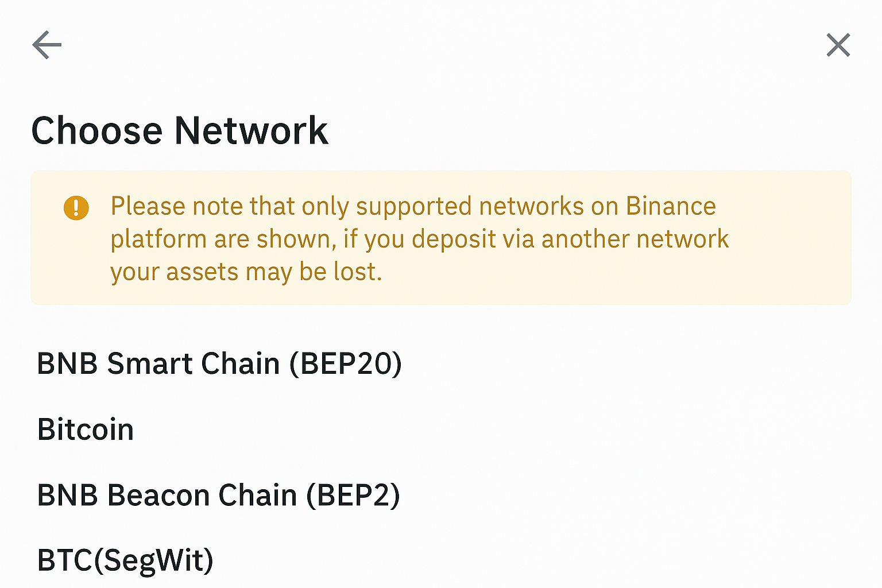Click the Choose Network heading
The image size is (882, 588).
click(180, 130)
